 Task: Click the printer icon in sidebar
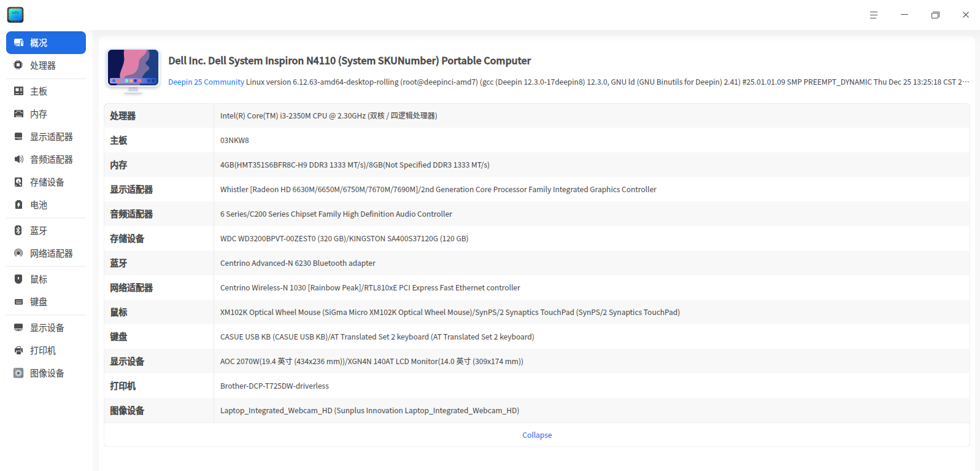point(18,350)
